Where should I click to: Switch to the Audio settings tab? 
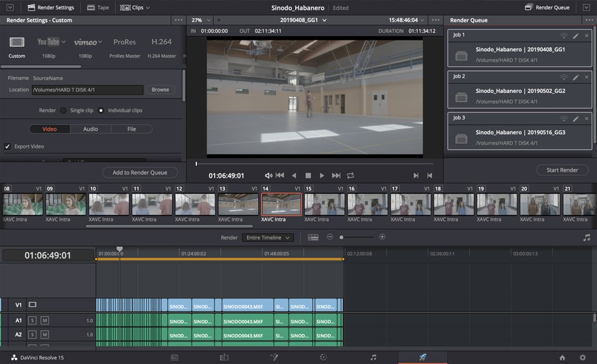pos(90,129)
